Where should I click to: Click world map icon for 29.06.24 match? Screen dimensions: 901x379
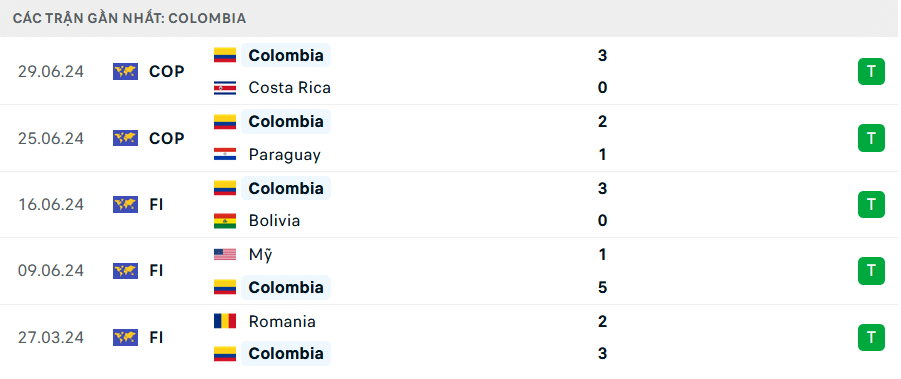click(x=125, y=71)
